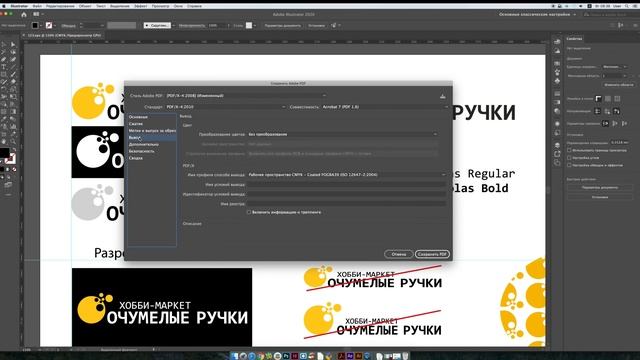
Task: Open the workspace switcher dropdown
Action: click(537, 14)
